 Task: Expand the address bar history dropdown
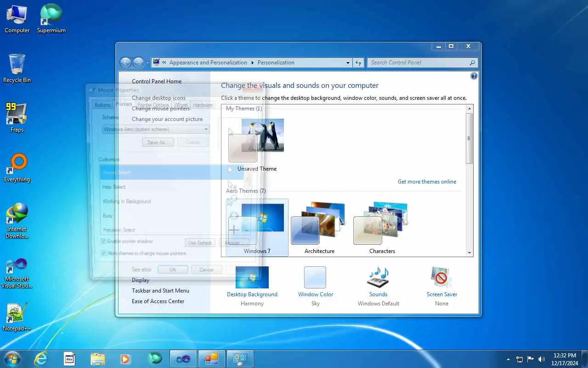click(348, 63)
